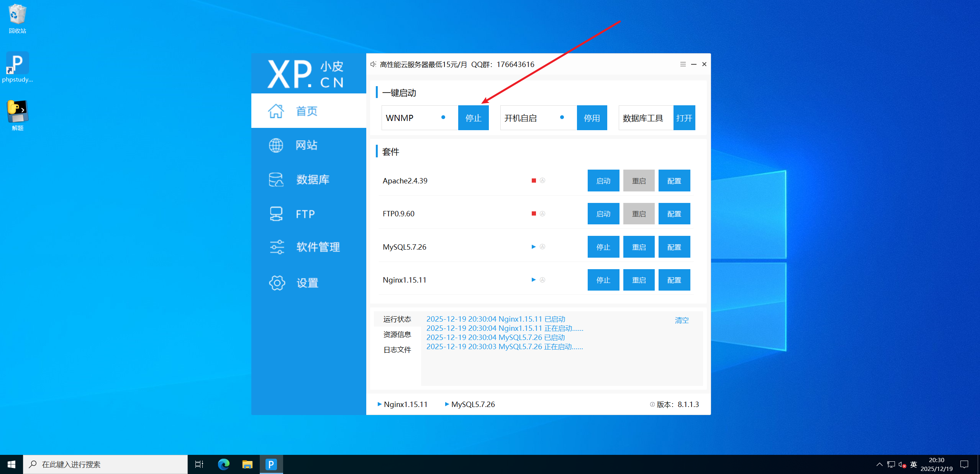Open MySQL5.7.26 配置 settings
Screen dimensions: 980x474
[x=674, y=247]
